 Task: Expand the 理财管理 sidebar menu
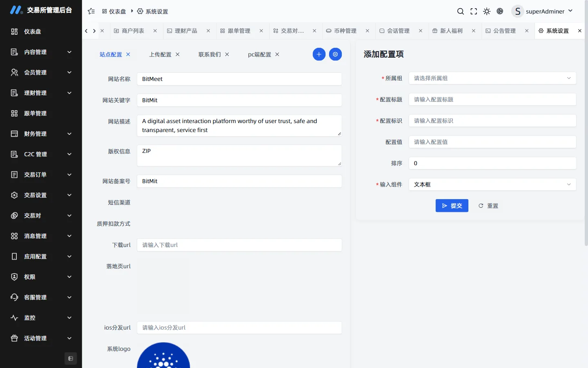[41, 93]
